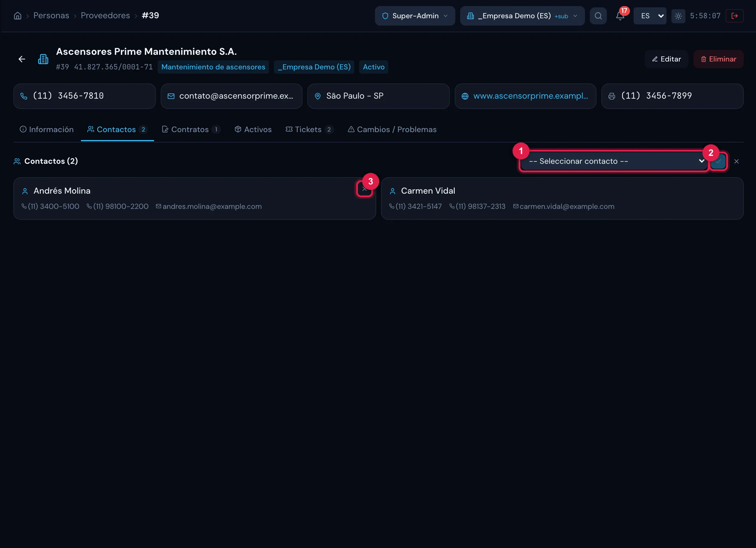Click the Editar button

[x=666, y=59]
